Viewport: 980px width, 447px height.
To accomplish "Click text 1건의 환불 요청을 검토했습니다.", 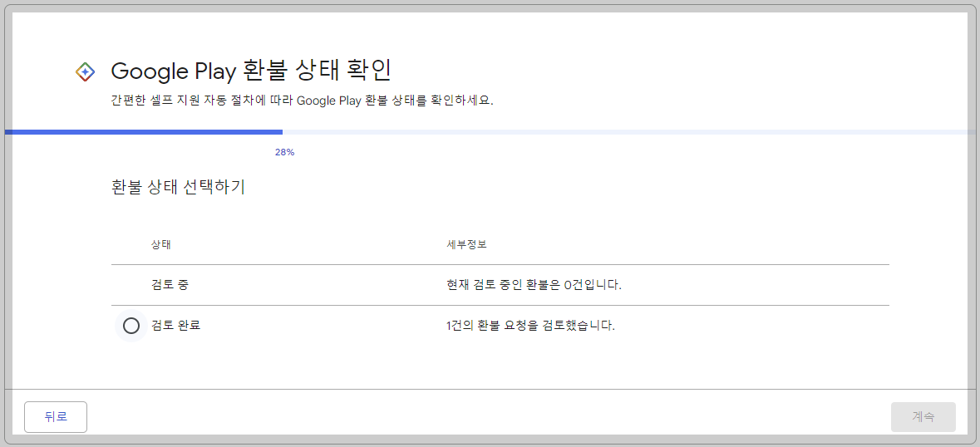I will coord(530,325).
